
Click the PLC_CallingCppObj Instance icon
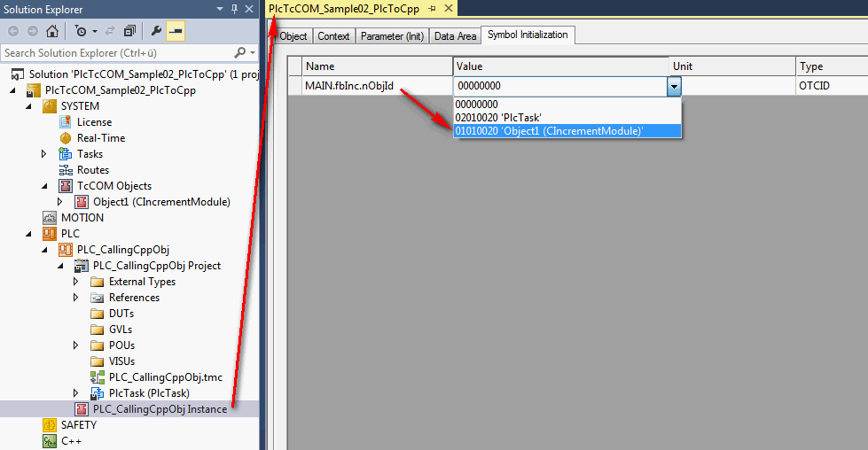click(82, 409)
